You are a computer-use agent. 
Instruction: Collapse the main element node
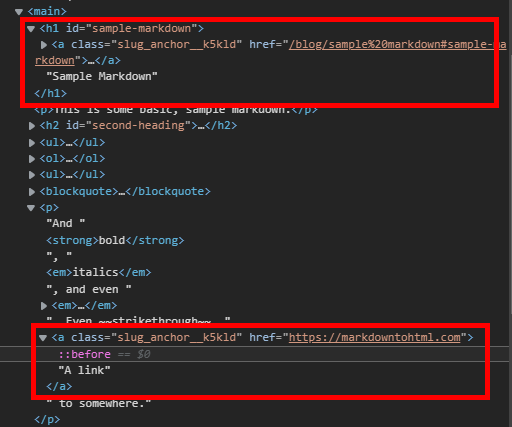(19, 12)
